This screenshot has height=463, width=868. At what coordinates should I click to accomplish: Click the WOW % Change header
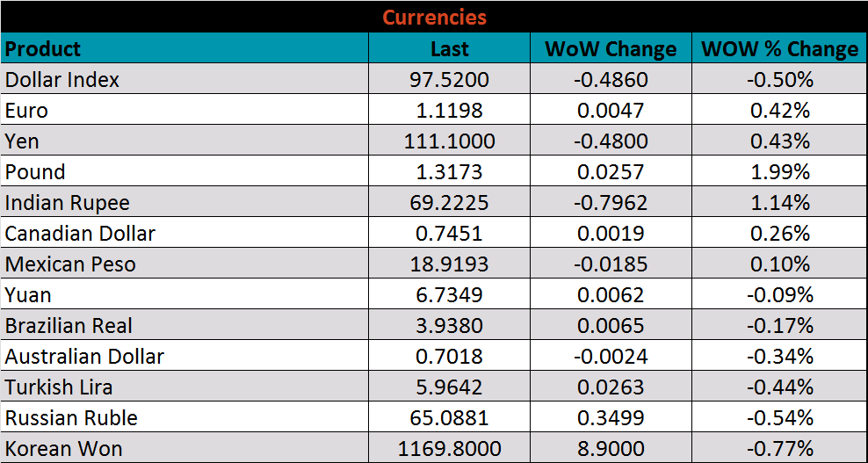[x=779, y=49]
